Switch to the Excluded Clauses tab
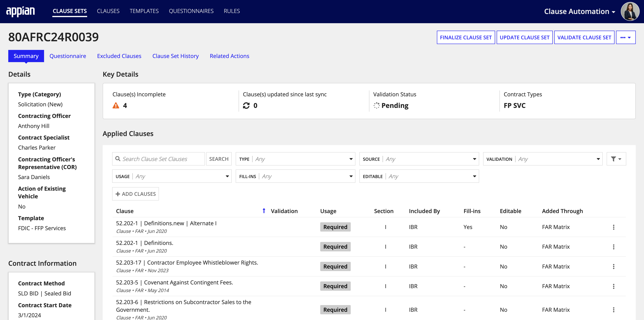This screenshot has height=320, width=644. click(119, 56)
